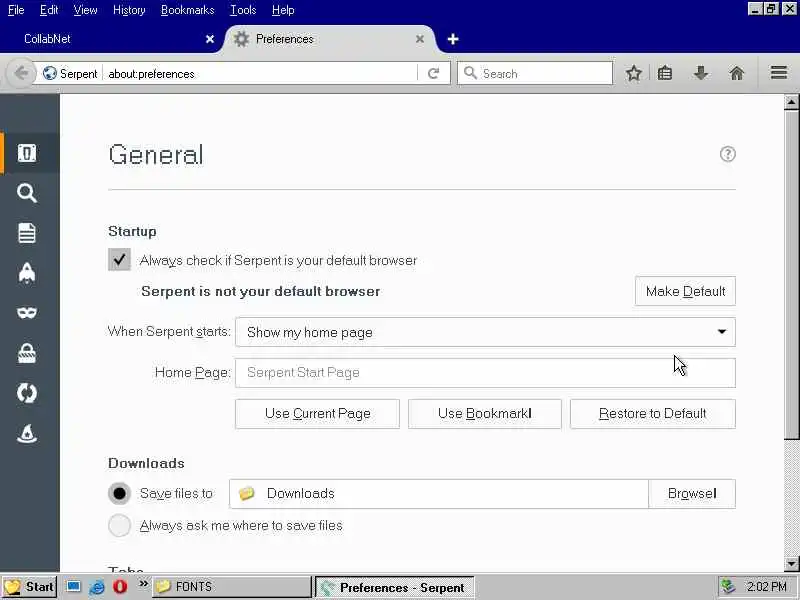
Task: Bookmark this page with the star icon
Action: click(x=634, y=73)
